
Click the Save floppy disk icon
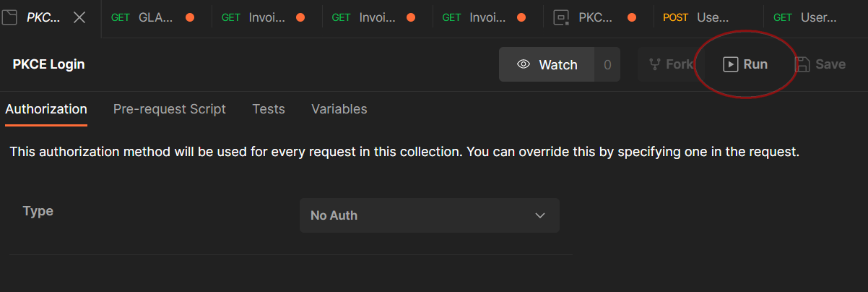point(802,64)
